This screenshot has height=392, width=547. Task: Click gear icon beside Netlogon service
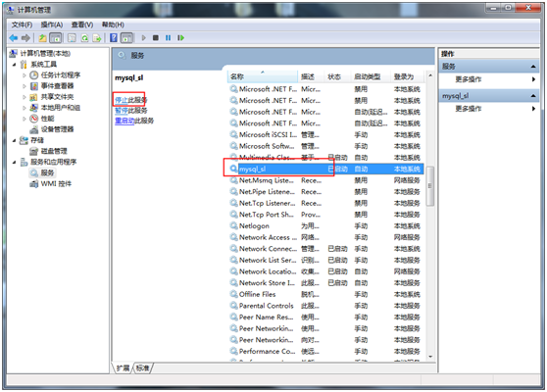(233, 226)
